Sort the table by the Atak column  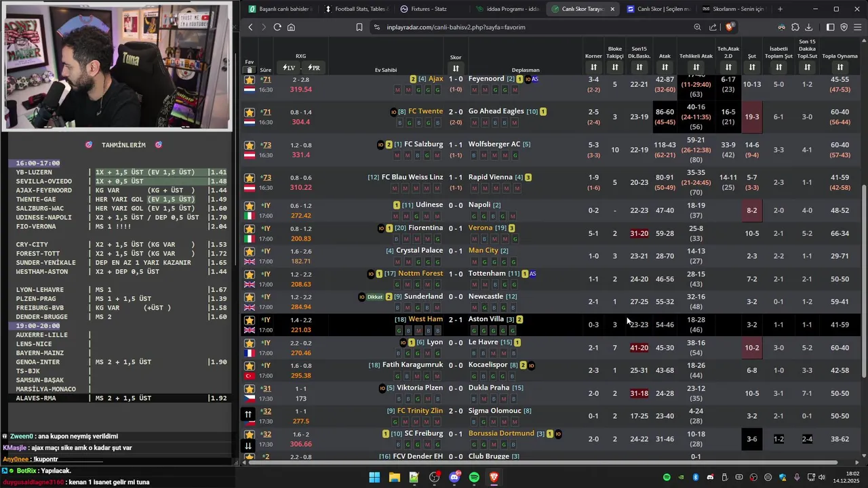(665, 67)
